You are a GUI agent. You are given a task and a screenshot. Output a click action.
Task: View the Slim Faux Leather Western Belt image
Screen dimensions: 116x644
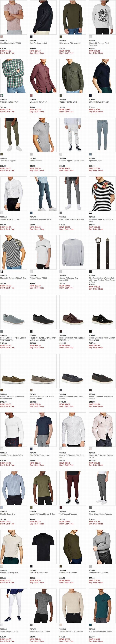(x=102, y=252)
